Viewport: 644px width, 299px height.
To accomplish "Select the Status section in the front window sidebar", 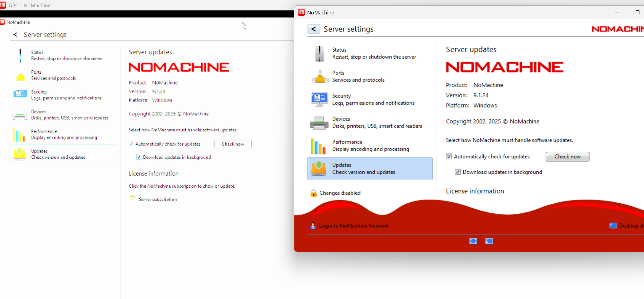I will (370, 53).
